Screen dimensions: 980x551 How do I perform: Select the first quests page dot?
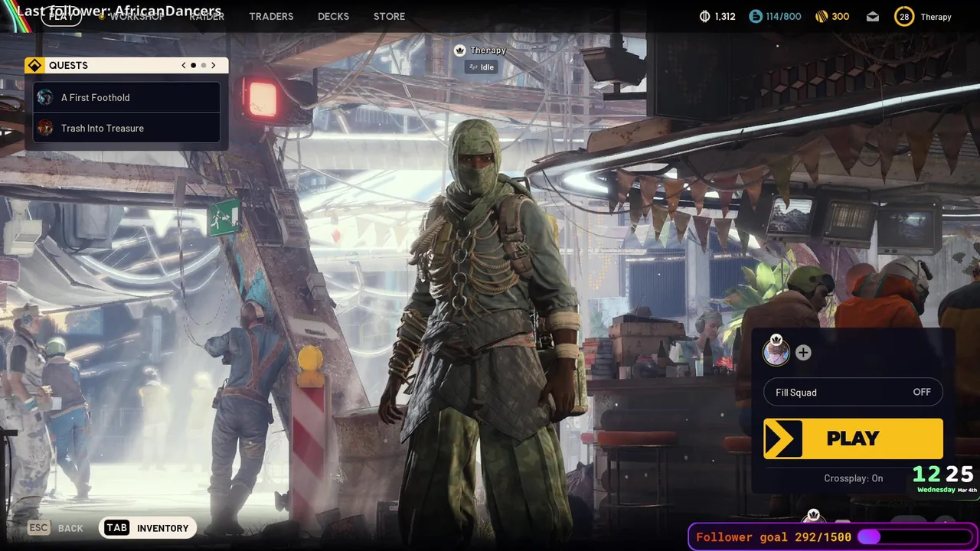click(x=194, y=65)
